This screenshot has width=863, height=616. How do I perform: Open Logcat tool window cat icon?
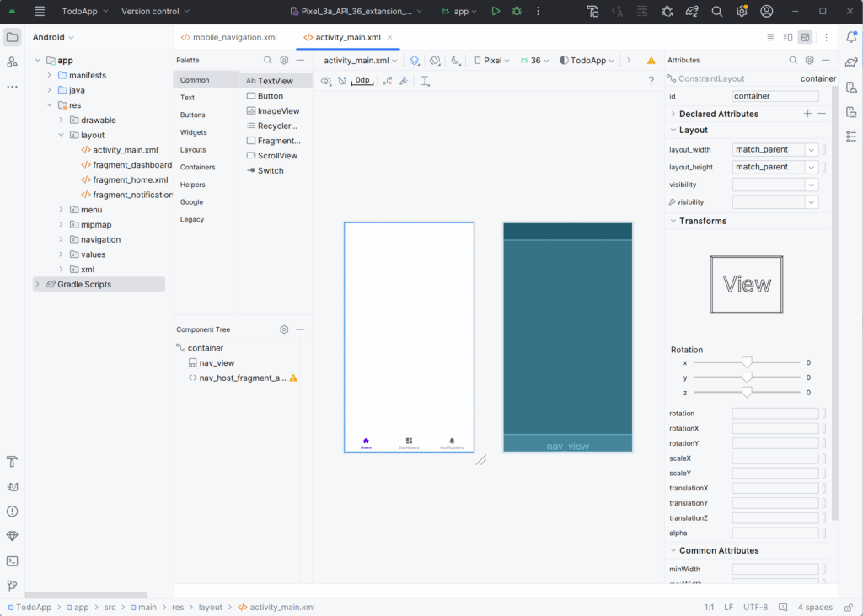pyautogui.click(x=12, y=486)
